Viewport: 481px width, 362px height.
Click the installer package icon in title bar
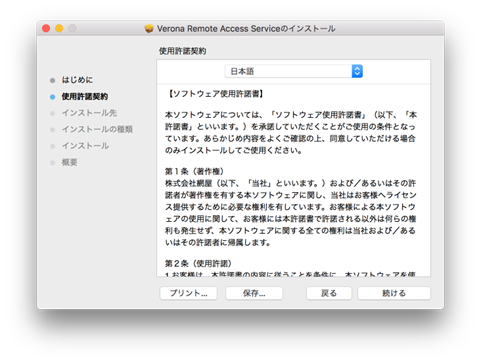(149, 29)
